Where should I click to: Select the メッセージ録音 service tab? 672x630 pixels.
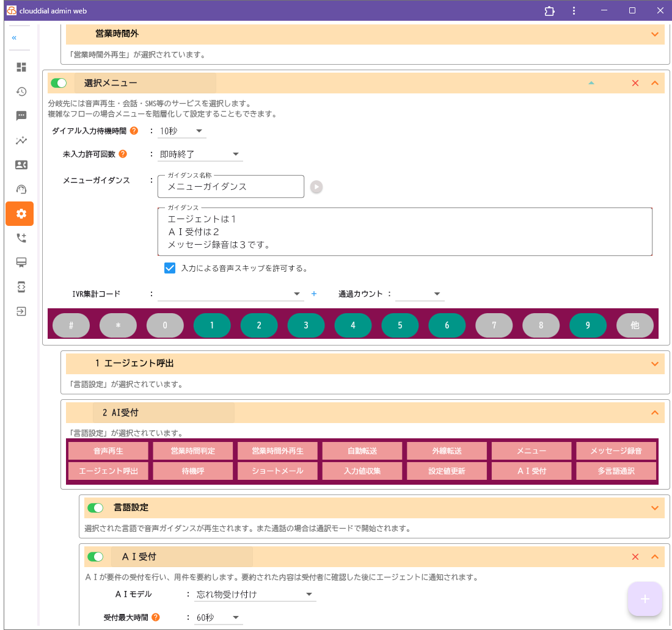tap(616, 450)
